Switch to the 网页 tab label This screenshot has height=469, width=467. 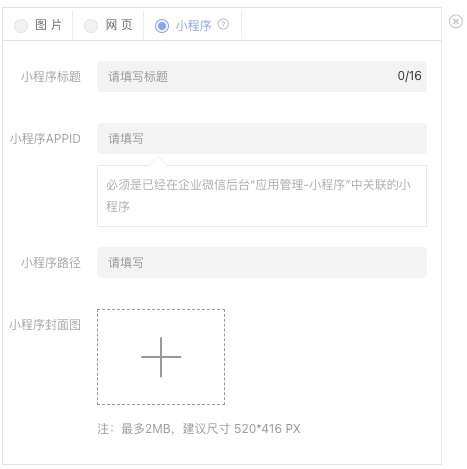119,25
